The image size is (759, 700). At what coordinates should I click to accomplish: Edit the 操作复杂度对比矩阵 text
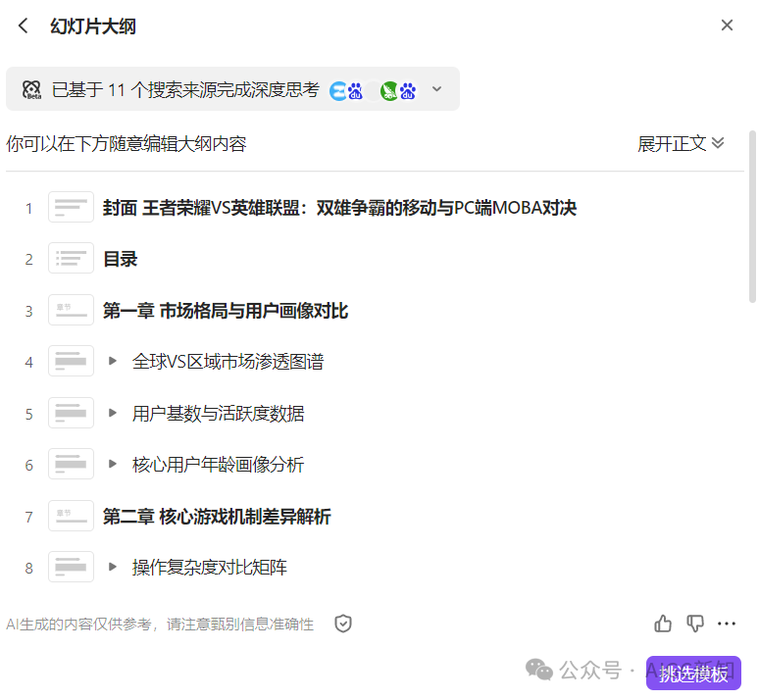(x=210, y=568)
